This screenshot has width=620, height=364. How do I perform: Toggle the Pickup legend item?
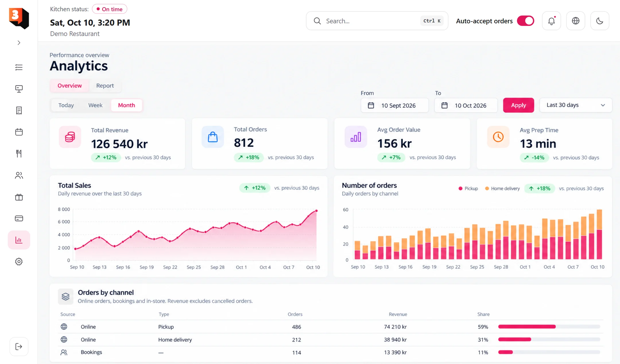point(468,189)
